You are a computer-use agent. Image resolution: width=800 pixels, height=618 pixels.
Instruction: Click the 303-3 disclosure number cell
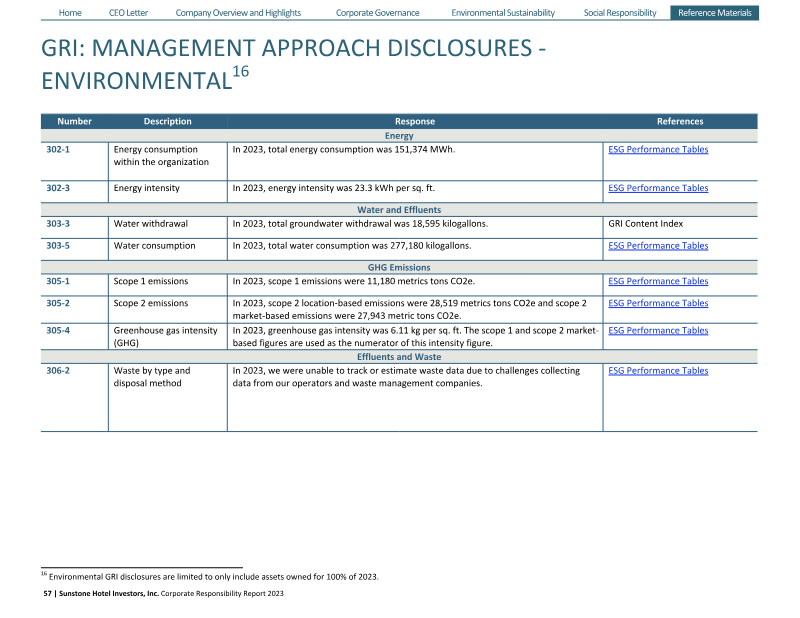point(57,224)
